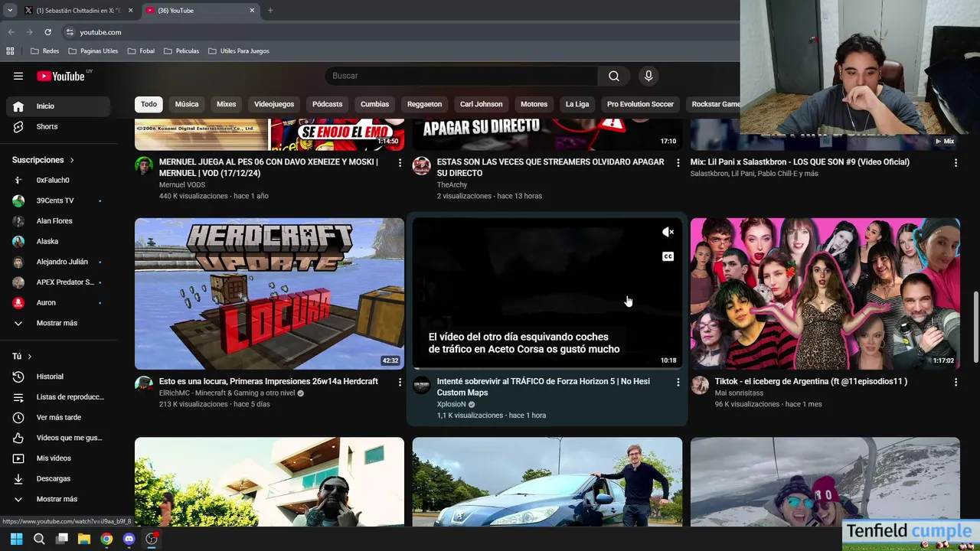The width and height of the screenshot is (980, 551).
Task: Click the YouTube search input field
Action: [462, 76]
